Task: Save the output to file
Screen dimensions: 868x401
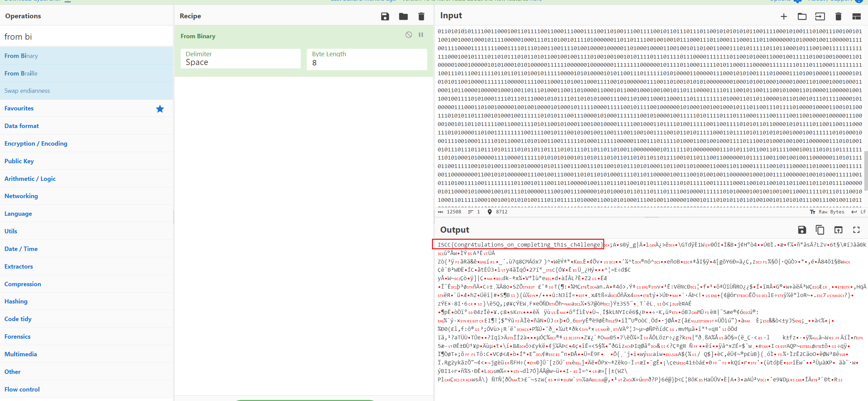Action: (x=802, y=230)
